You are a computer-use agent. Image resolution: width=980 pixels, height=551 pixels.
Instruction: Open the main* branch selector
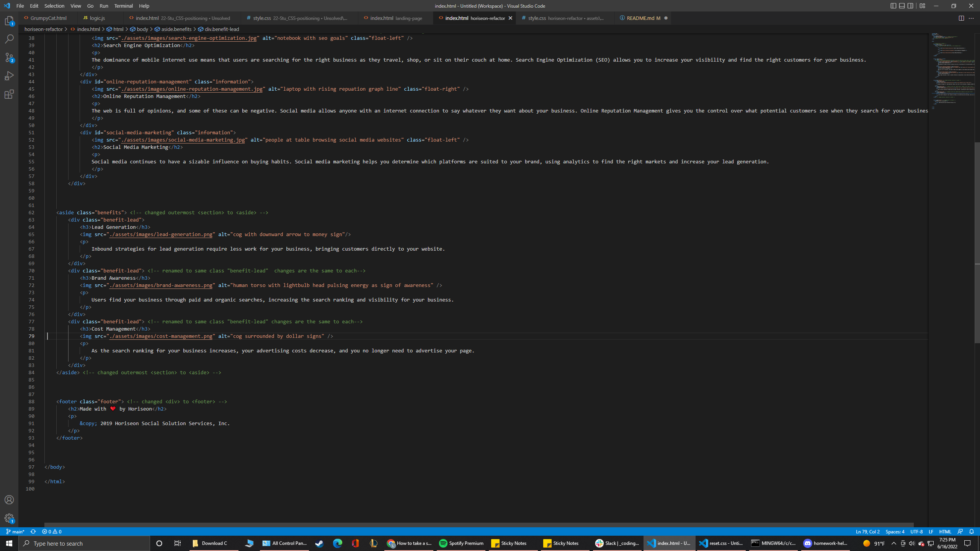pyautogui.click(x=15, y=531)
